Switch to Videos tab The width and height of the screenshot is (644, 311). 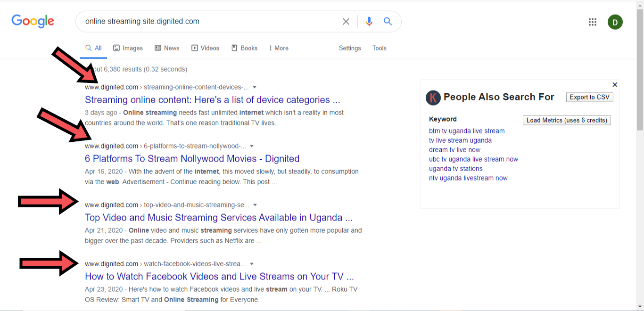(x=205, y=48)
